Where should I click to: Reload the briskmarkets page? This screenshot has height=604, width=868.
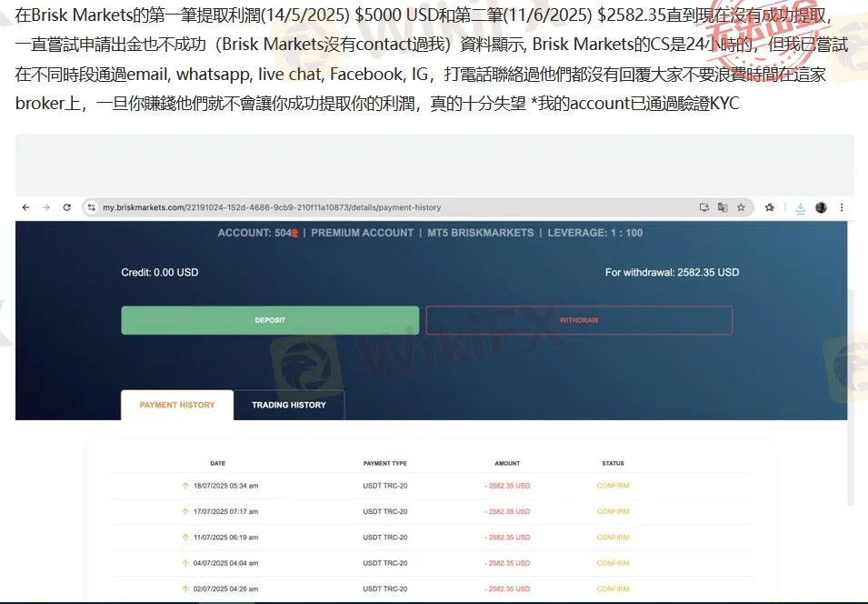coord(67,207)
